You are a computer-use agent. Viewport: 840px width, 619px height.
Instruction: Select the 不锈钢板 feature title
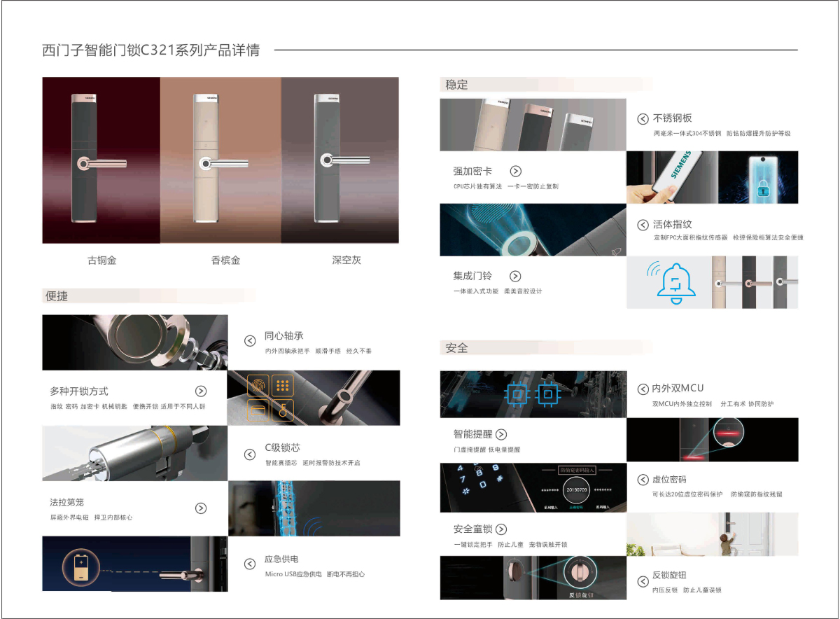click(673, 118)
